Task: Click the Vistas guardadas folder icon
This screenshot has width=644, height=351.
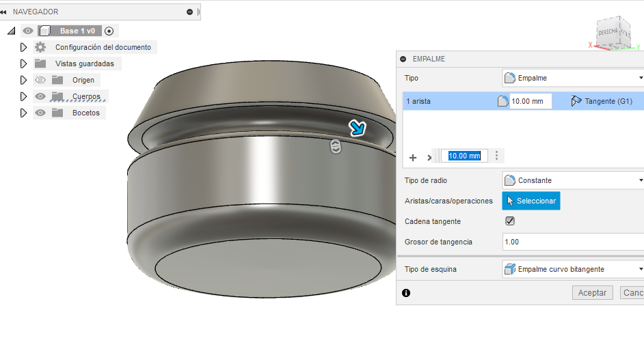Action: click(40, 64)
